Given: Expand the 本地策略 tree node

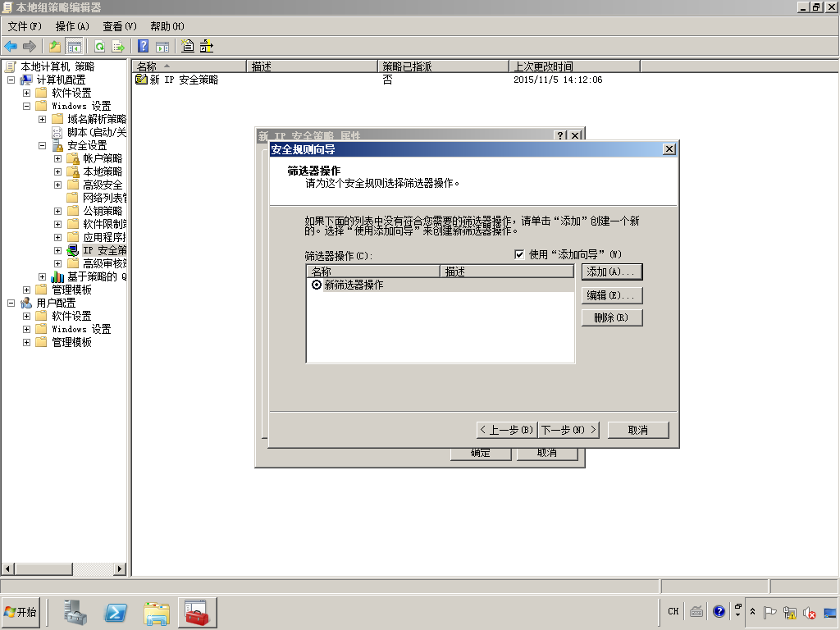Looking at the screenshot, I should coord(58,172).
